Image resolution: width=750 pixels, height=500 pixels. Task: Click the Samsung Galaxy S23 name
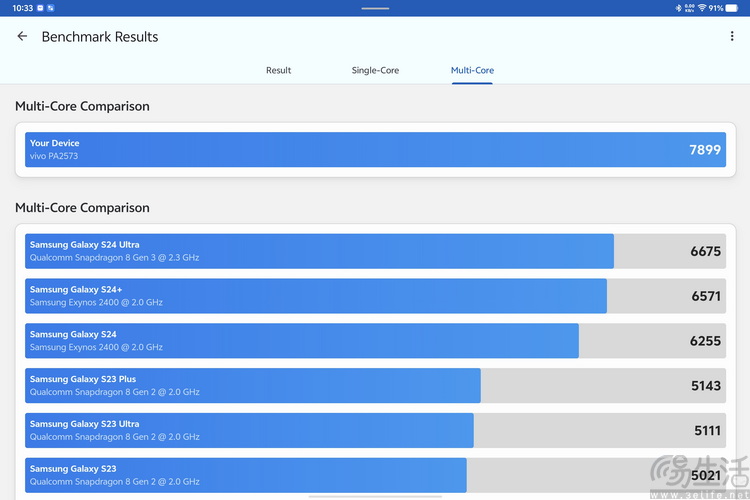[x=73, y=469]
